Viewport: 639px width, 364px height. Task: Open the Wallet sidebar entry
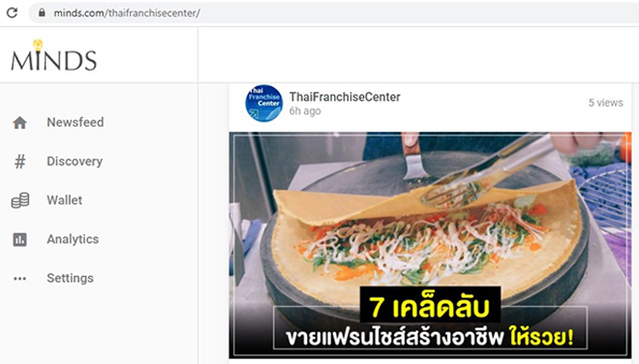(65, 200)
